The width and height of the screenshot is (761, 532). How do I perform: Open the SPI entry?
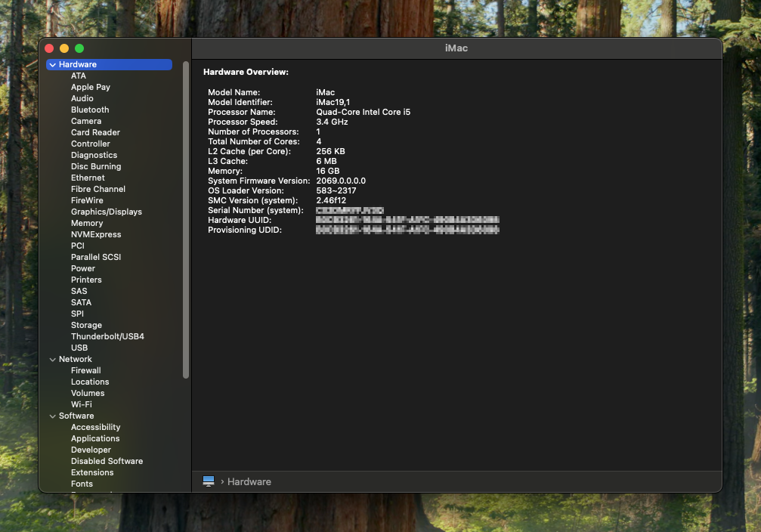tap(77, 314)
